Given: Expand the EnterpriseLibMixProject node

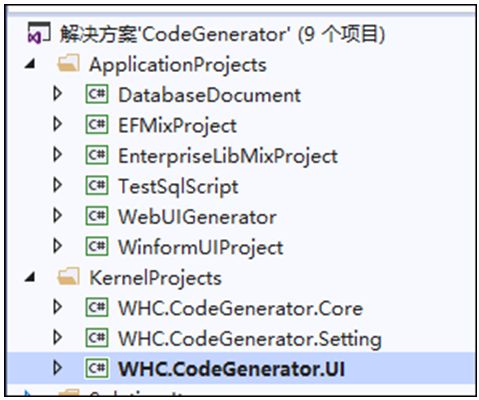Looking at the screenshot, I should [58, 155].
